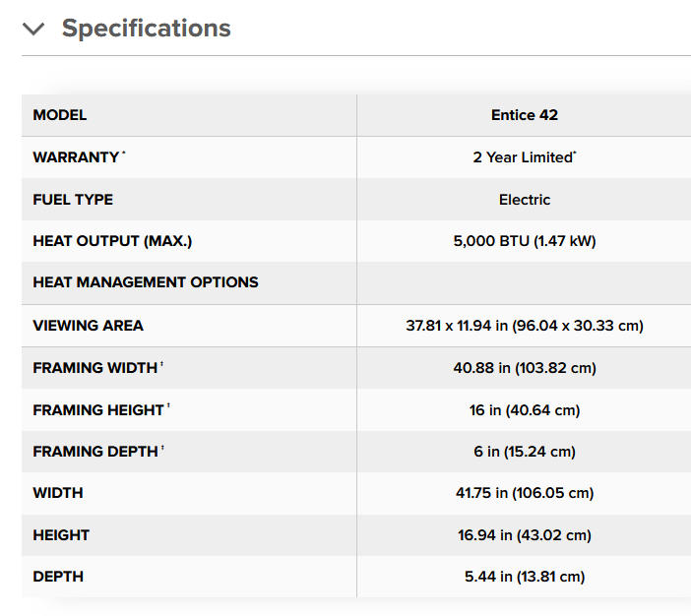Click the DEPTH row label
The height and width of the screenshot is (616, 691).
pos(58,577)
